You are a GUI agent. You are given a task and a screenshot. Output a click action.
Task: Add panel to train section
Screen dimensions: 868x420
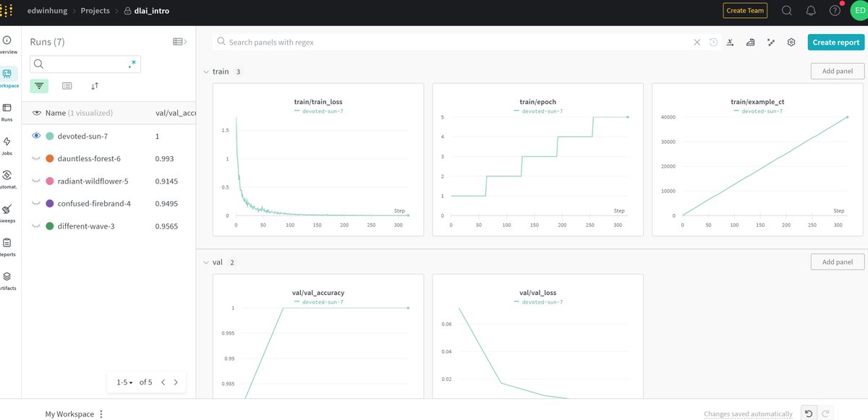click(x=838, y=71)
